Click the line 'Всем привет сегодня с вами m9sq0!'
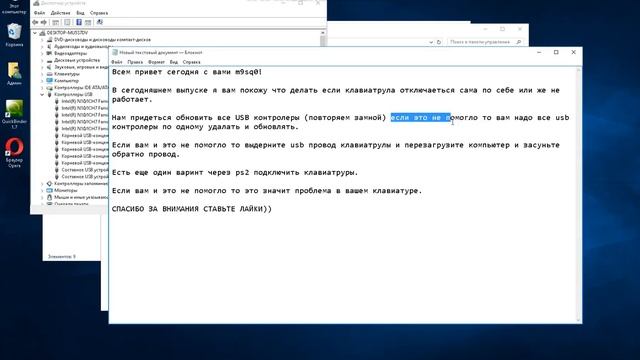 tap(187, 72)
